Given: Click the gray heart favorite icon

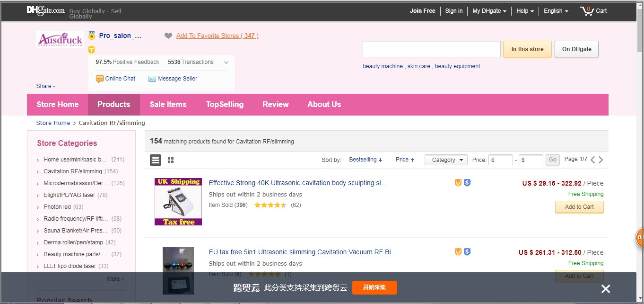Looking at the screenshot, I should [x=168, y=36].
